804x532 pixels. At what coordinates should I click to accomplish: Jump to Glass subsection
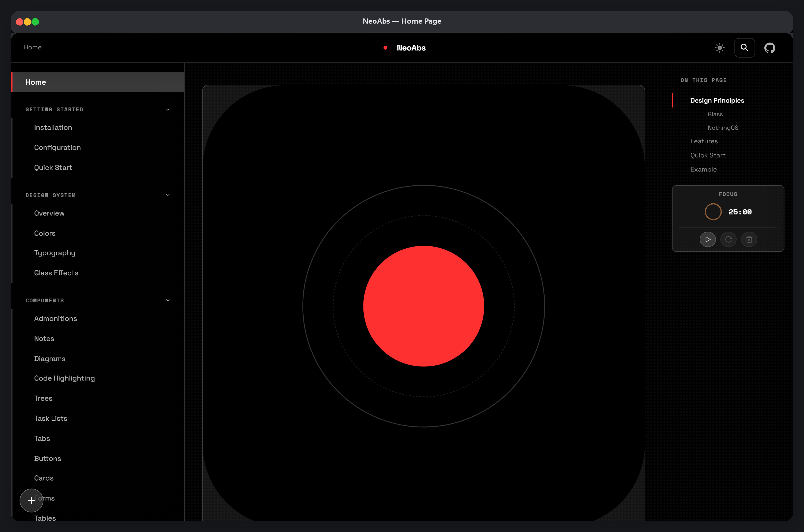pos(715,114)
